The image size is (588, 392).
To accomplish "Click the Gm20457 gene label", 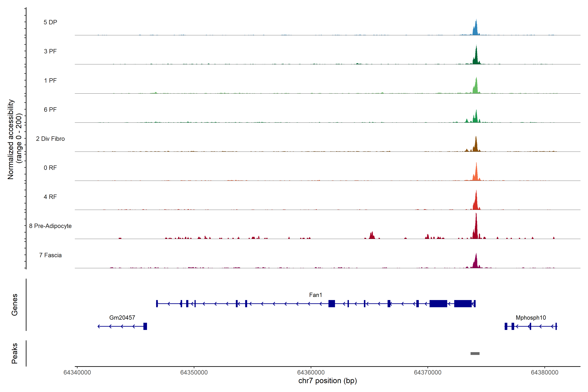I will (122, 318).
